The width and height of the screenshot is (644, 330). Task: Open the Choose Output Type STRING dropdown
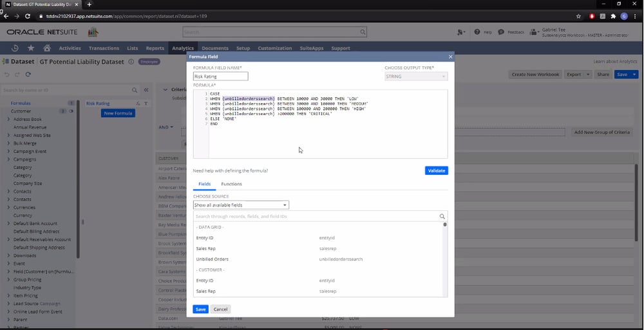[416, 77]
